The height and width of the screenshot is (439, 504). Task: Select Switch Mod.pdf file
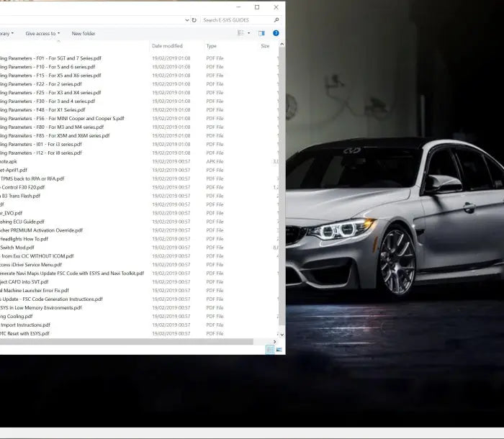click(x=17, y=248)
